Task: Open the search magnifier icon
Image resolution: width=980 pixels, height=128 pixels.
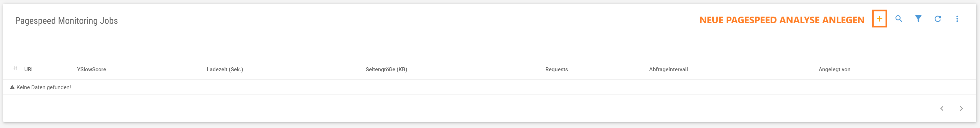Action: [x=898, y=19]
